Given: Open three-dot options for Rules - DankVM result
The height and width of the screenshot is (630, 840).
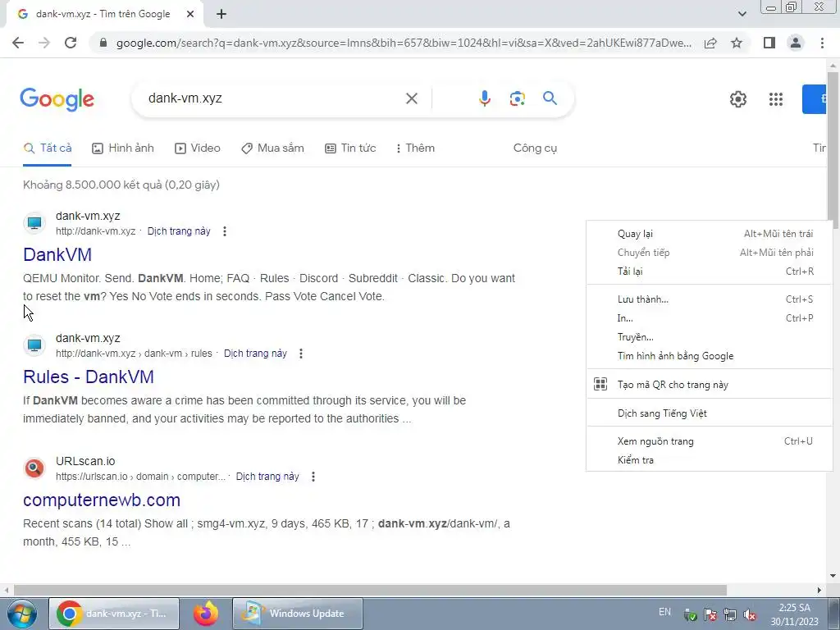Looking at the screenshot, I should 301,354.
